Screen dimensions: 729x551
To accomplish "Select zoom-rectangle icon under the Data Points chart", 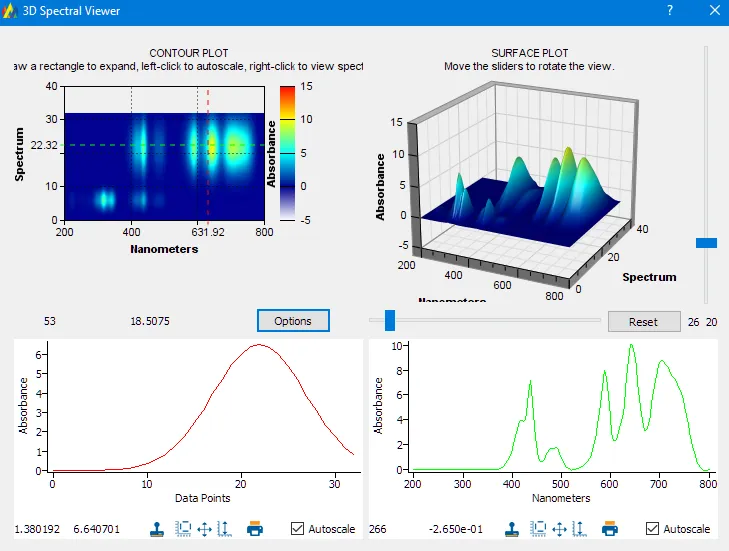I will coord(183,529).
